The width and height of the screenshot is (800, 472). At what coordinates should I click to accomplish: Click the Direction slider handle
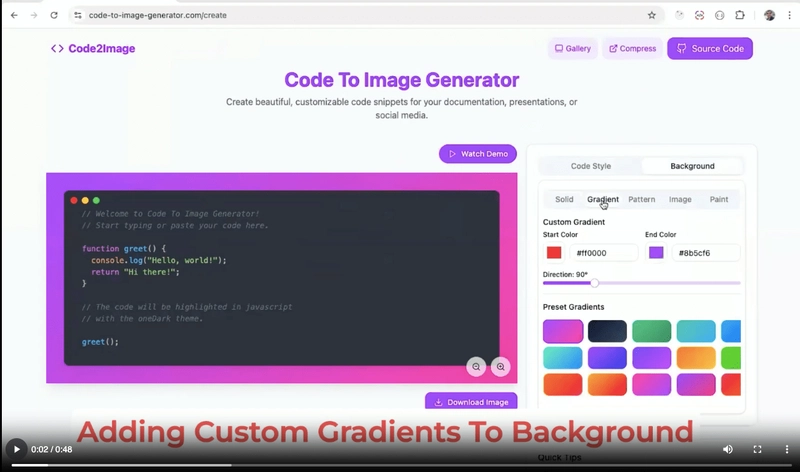pos(594,283)
